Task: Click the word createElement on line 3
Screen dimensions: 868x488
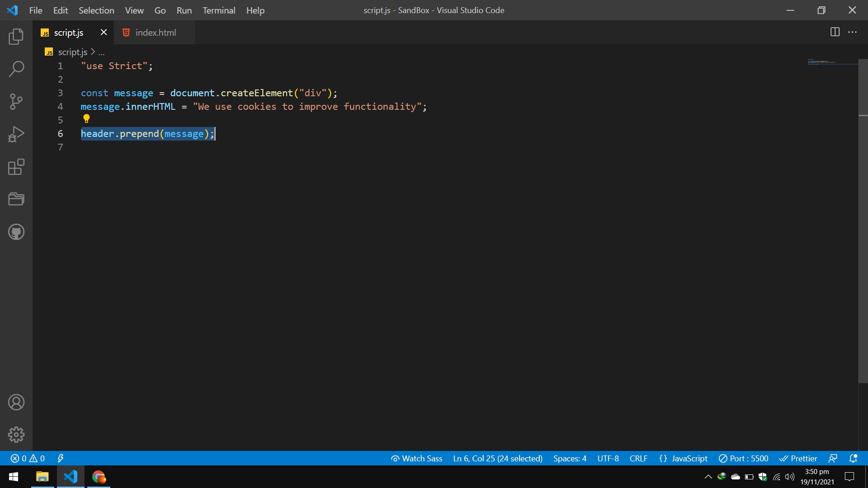Action: click(x=256, y=93)
